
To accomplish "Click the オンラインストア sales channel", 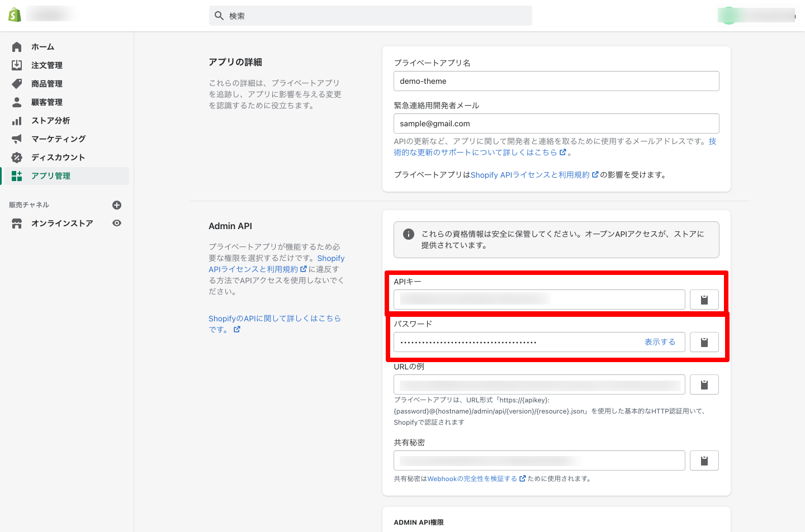I will [x=61, y=224].
